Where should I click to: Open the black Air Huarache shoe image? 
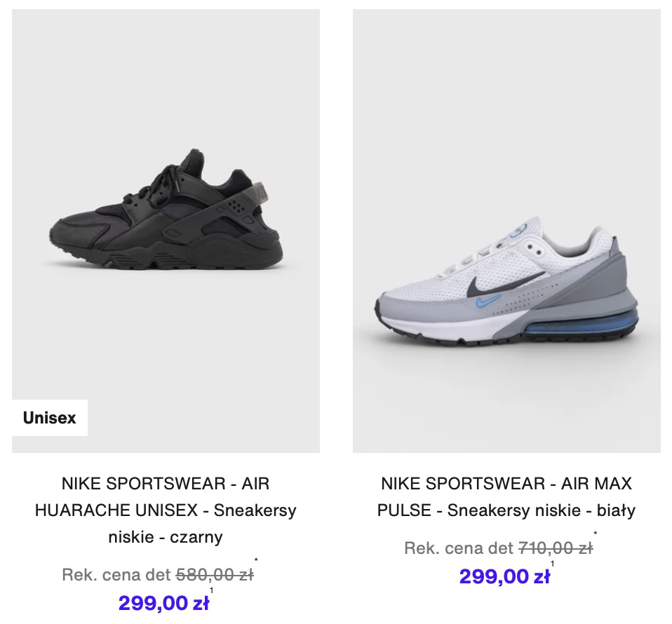(x=166, y=231)
